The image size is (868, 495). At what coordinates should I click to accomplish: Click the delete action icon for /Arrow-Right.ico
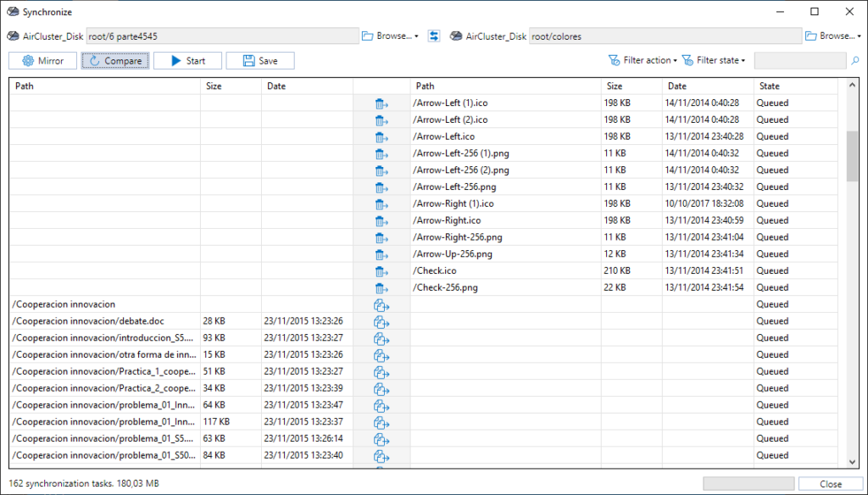[381, 221]
